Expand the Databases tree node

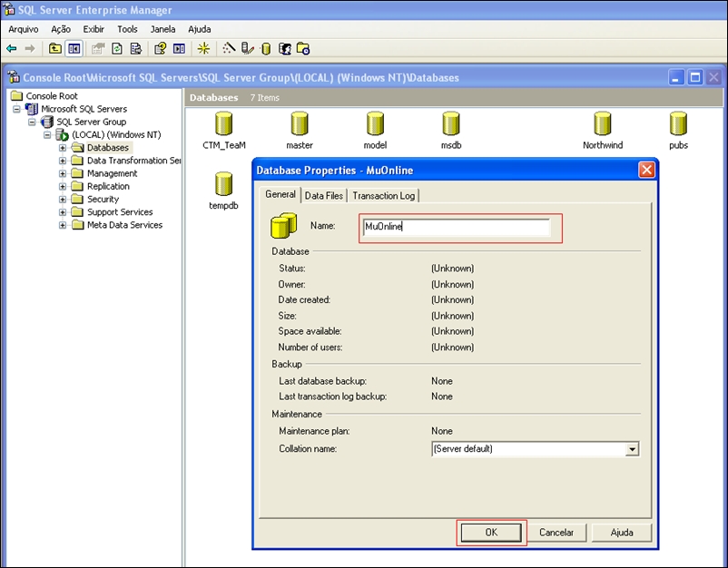pyautogui.click(x=63, y=148)
